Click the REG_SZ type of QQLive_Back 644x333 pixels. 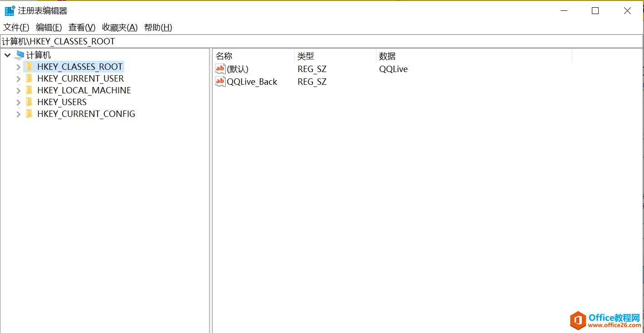[x=312, y=82]
